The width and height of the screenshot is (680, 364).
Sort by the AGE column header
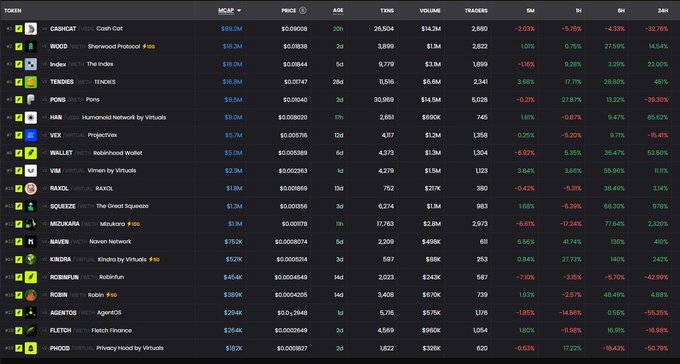[x=338, y=10]
